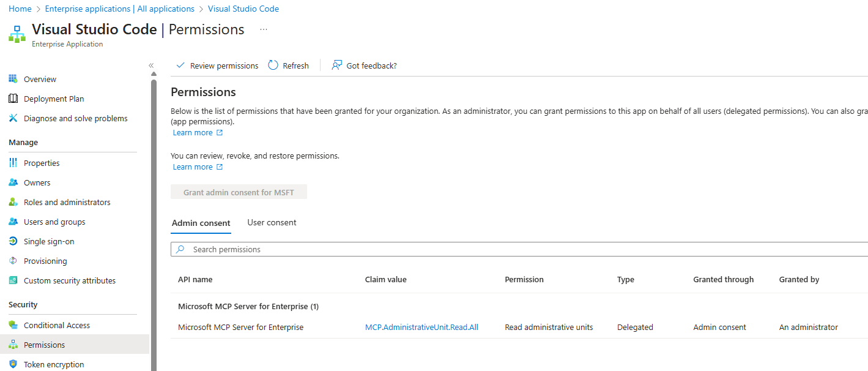Click the Provisioning sync icon

pos(13,261)
